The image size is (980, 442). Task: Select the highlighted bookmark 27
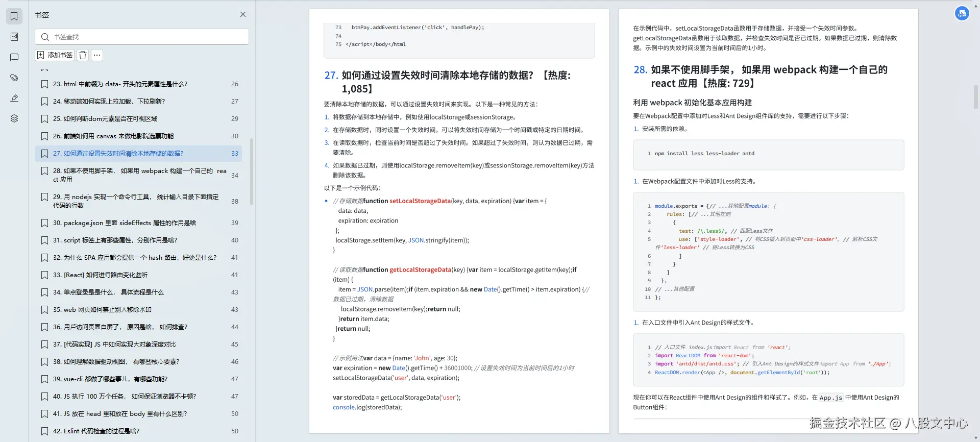point(138,154)
